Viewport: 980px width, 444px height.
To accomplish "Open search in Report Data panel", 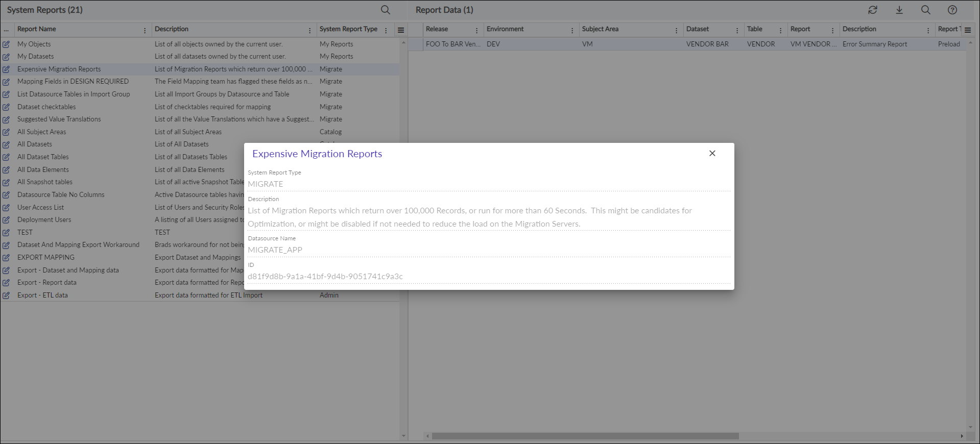I will click(925, 10).
